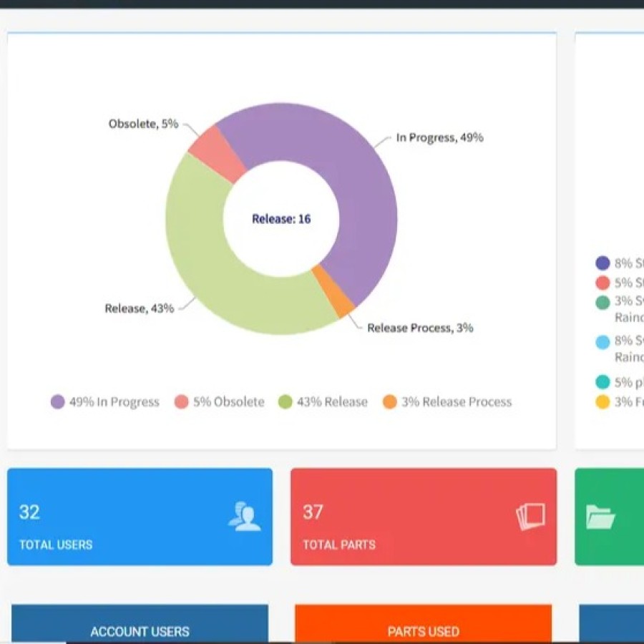644x644 pixels.
Task: Toggle the 49% In Progress legend entry
Action: [x=104, y=401]
